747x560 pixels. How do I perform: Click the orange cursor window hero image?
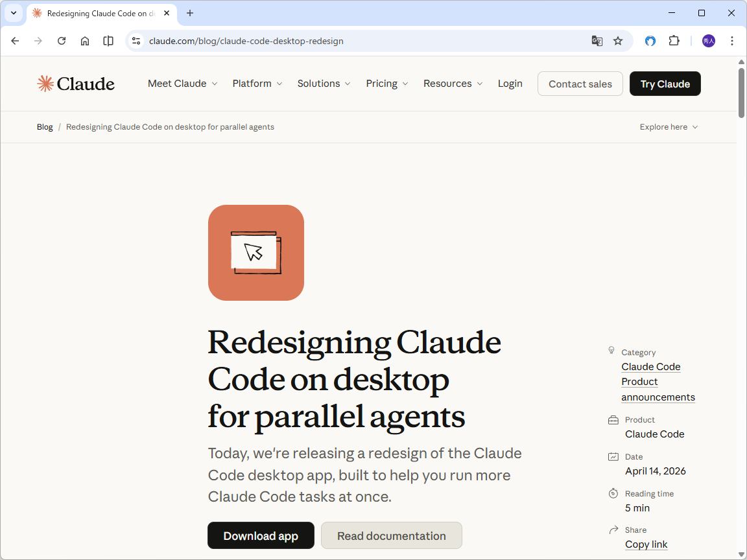coord(256,253)
